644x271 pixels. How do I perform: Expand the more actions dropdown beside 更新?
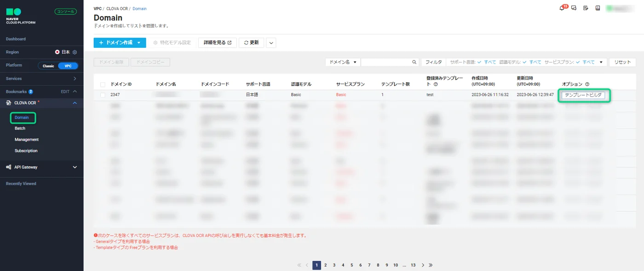pyautogui.click(x=271, y=43)
